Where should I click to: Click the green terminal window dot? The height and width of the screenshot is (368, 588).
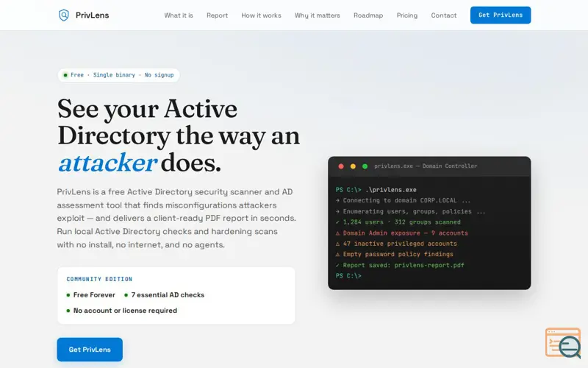[x=365, y=166]
